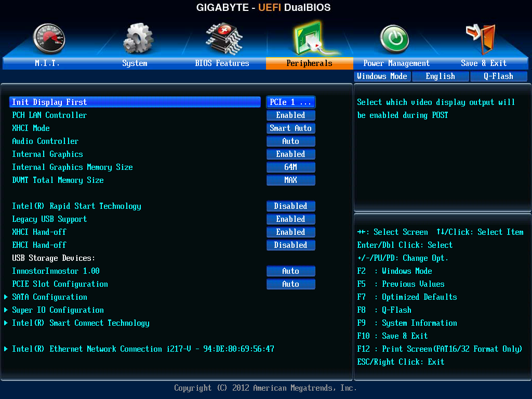Screen dimensions: 532x399
Task: Expand Intel Ethernet Network Connection i217-V entry
Action: [143, 349]
